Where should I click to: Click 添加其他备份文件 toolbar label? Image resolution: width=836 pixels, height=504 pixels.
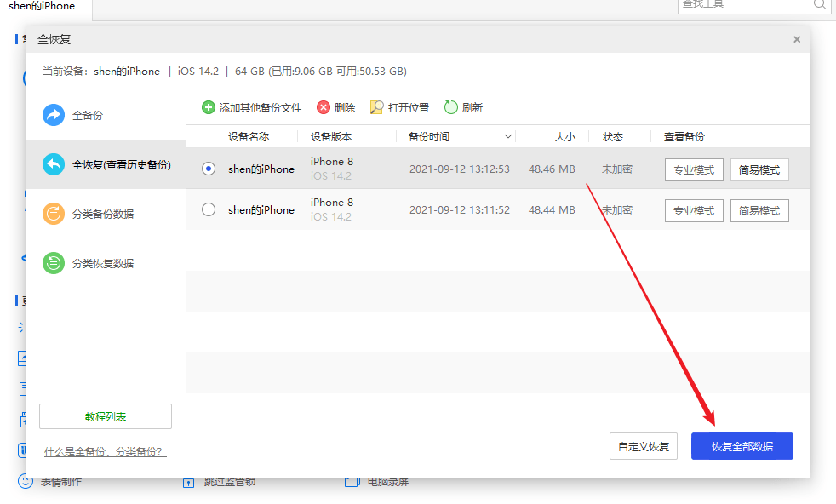point(261,108)
